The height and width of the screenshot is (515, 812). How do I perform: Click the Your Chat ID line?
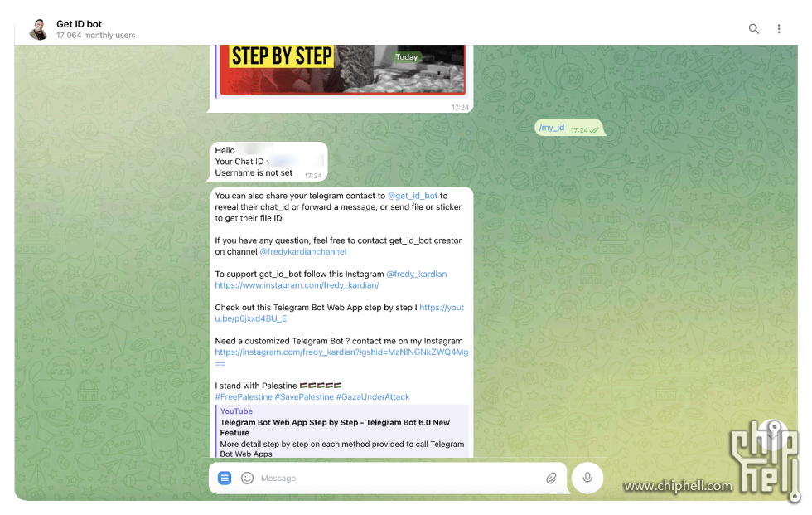coord(268,162)
